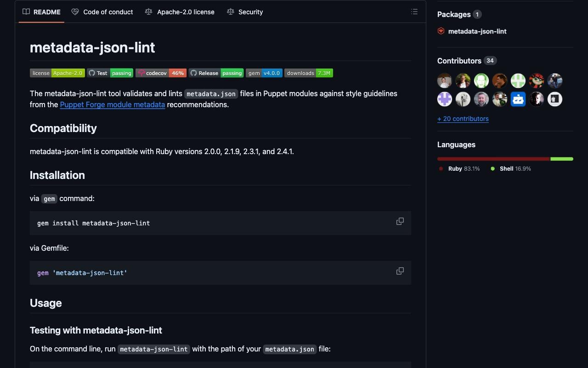
Task: Click the Code of conduct heart icon
Action: [75, 12]
